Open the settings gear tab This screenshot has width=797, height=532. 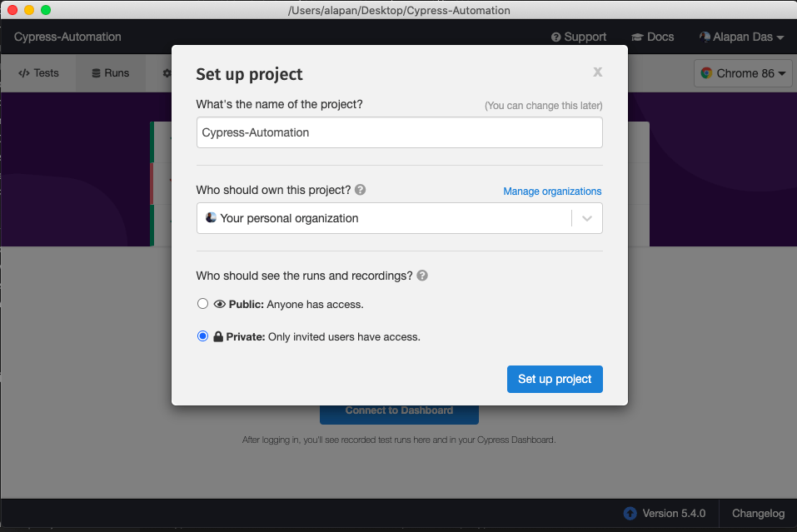pyautogui.click(x=167, y=73)
